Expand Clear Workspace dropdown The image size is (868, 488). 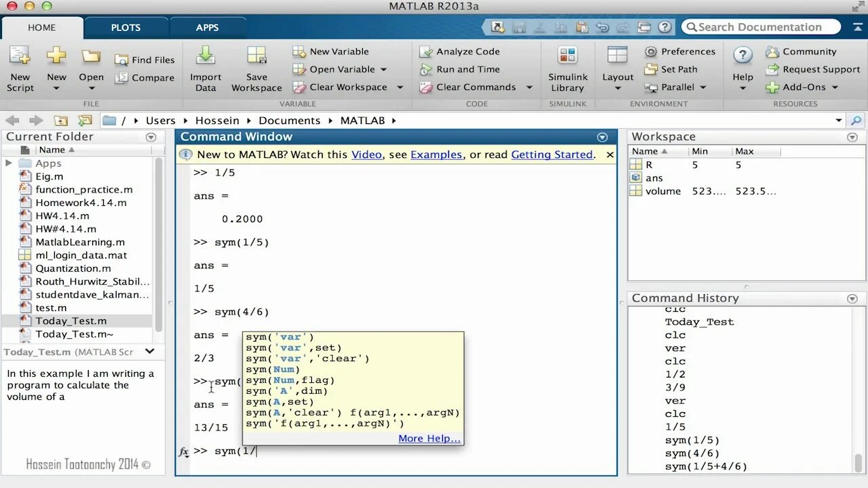coord(399,87)
